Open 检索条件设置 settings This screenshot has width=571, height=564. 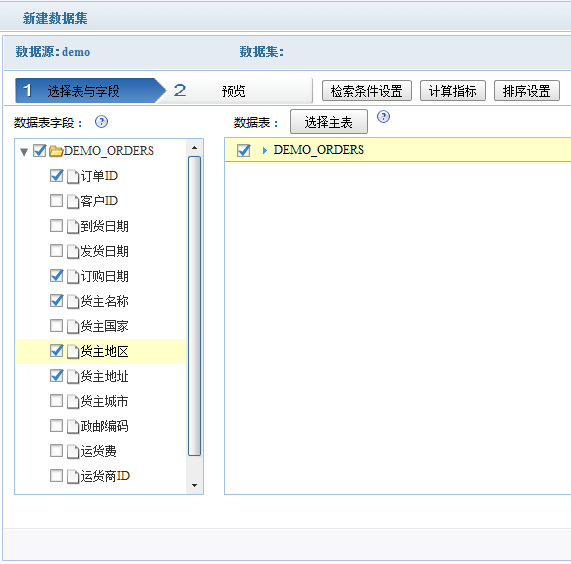pos(367,91)
